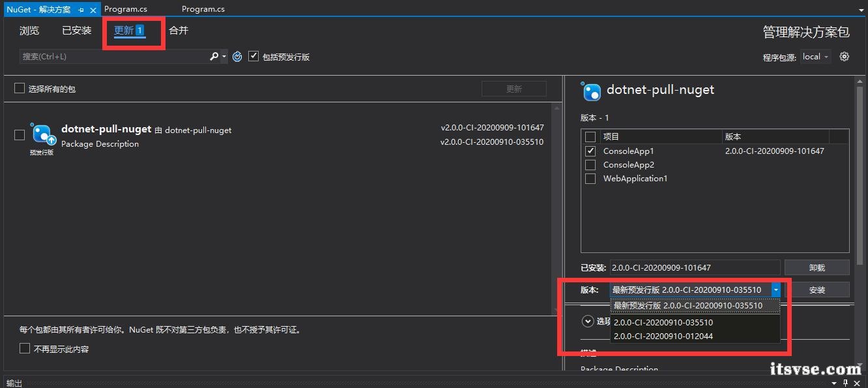Close the NuGet - 解决方案 tab
868x388 pixels.
tap(93, 10)
